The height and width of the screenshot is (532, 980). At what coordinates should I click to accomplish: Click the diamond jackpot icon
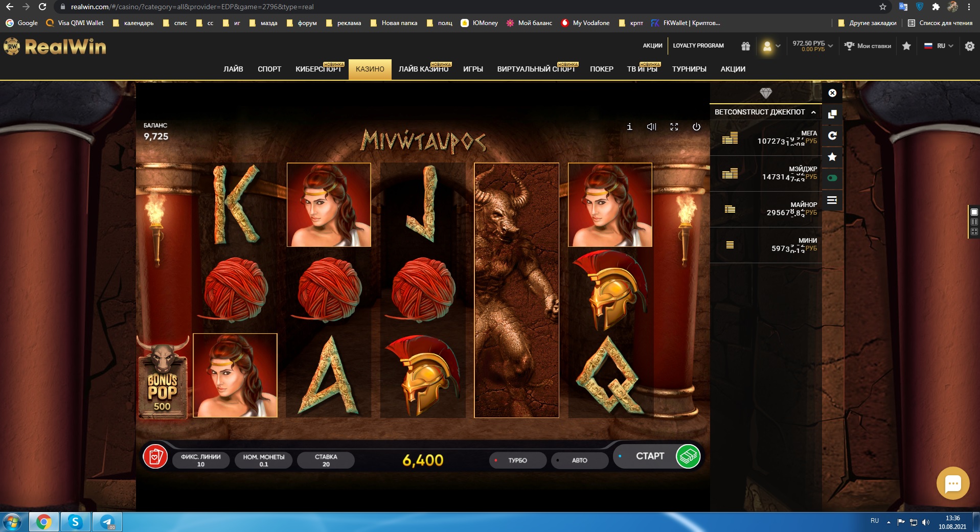click(766, 93)
